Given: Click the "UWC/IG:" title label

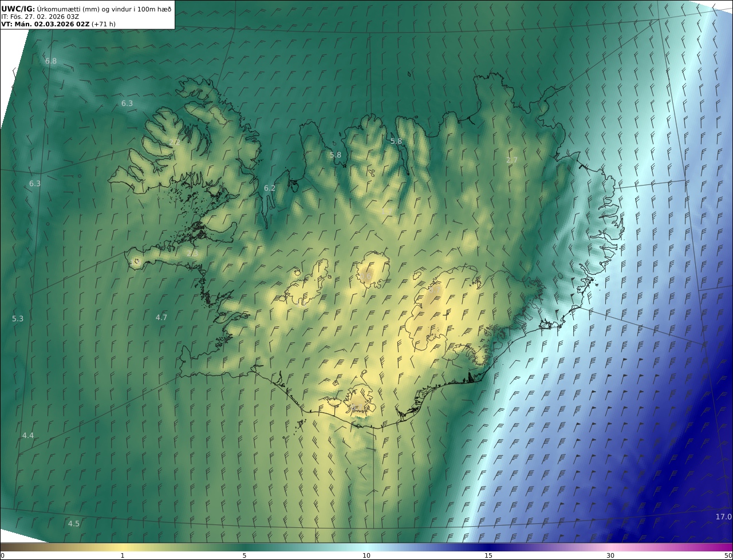Looking at the screenshot, I should (18, 9).
